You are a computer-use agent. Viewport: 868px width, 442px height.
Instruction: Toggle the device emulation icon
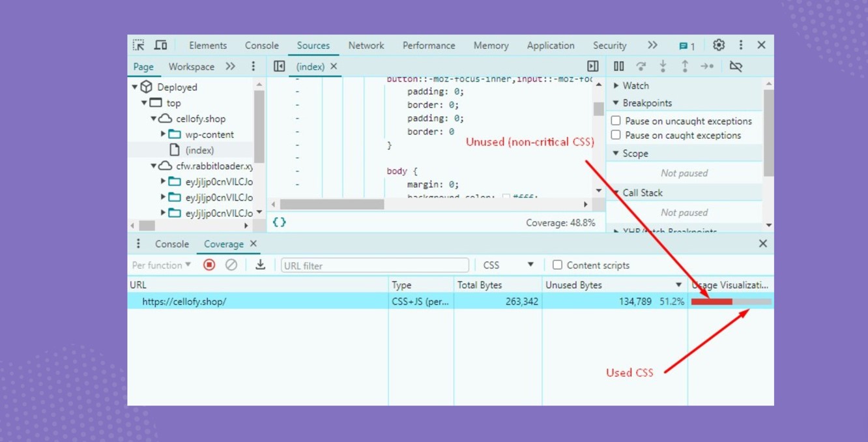160,44
